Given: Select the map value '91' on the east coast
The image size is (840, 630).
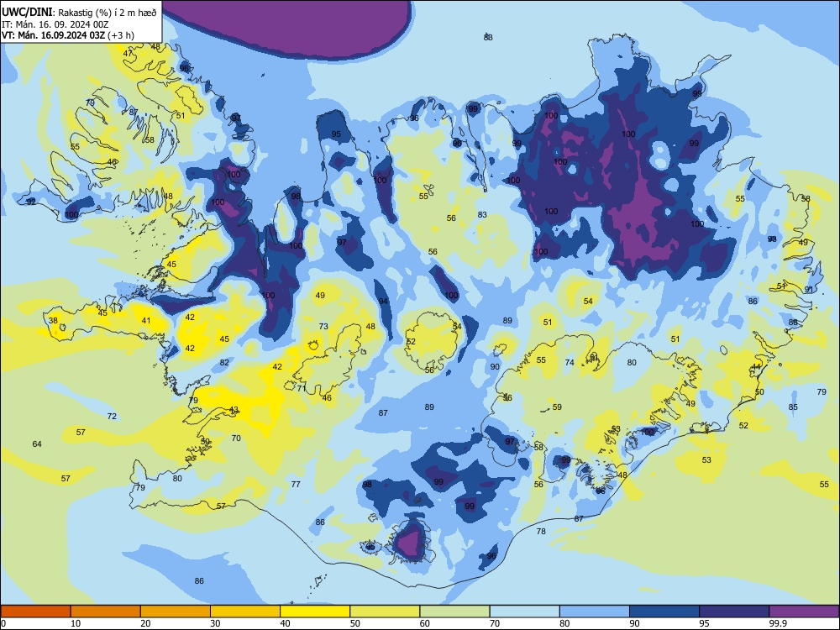Looking at the screenshot, I should tap(808, 289).
